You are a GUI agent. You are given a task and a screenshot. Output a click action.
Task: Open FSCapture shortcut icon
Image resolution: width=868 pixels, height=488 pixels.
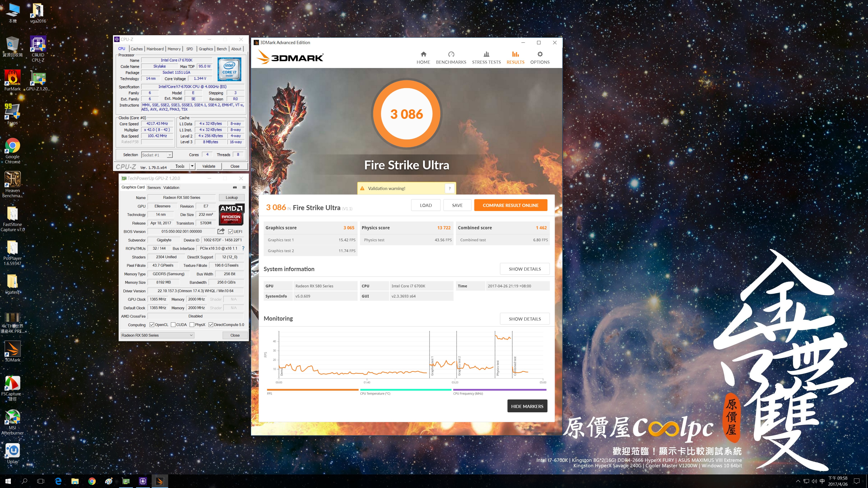pos(12,388)
